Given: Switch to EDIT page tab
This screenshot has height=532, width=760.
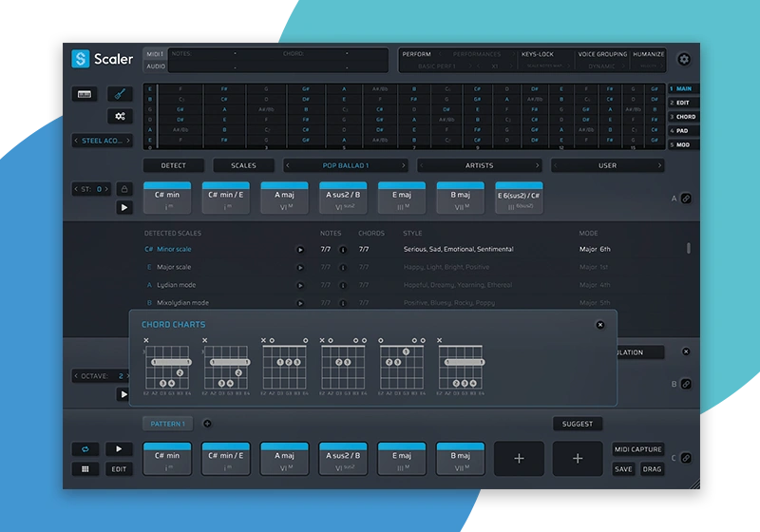Looking at the screenshot, I should [x=683, y=103].
